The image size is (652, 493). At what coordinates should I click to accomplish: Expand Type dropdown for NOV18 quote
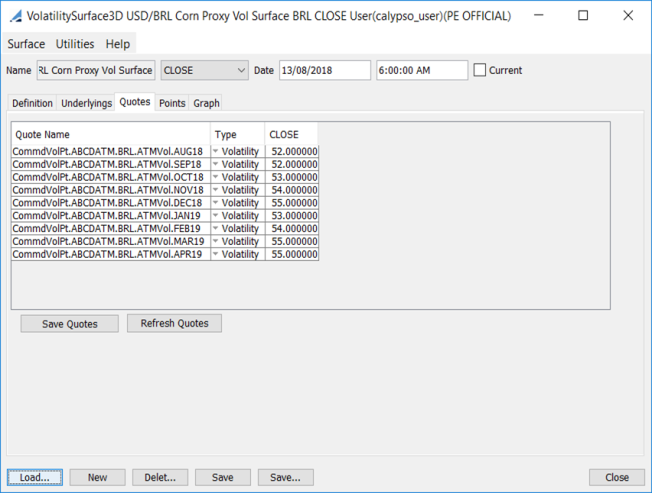(215, 190)
